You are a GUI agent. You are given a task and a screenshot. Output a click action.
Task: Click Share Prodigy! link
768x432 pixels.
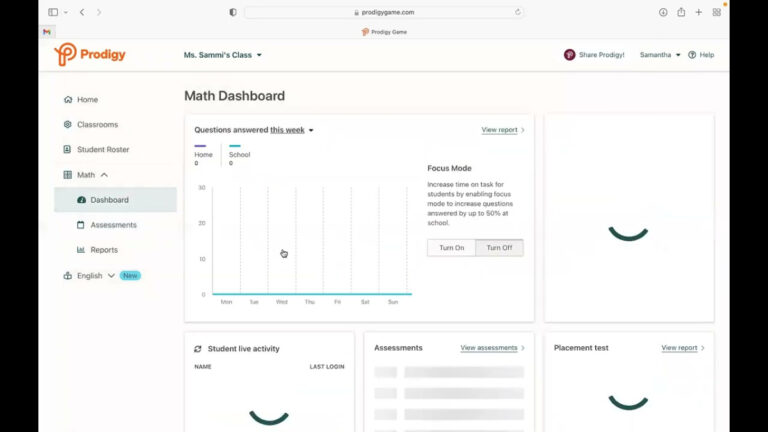601,55
